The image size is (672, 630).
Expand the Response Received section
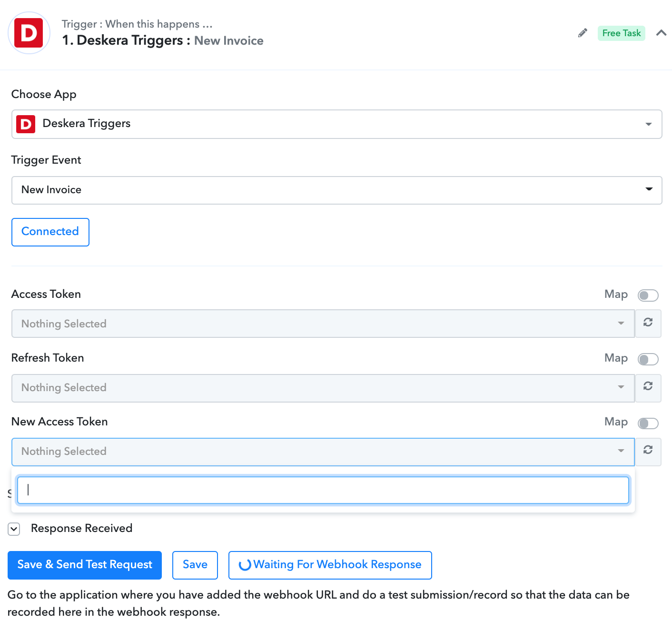coord(14,529)
